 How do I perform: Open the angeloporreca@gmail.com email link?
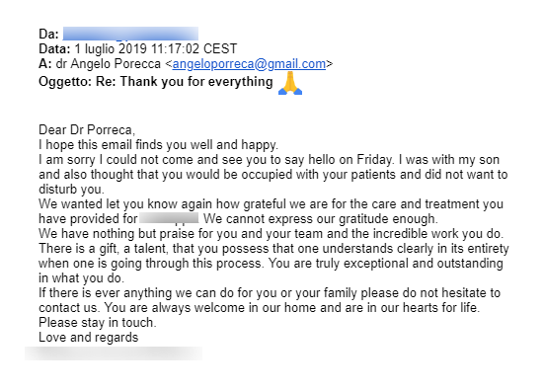(249, 64)
